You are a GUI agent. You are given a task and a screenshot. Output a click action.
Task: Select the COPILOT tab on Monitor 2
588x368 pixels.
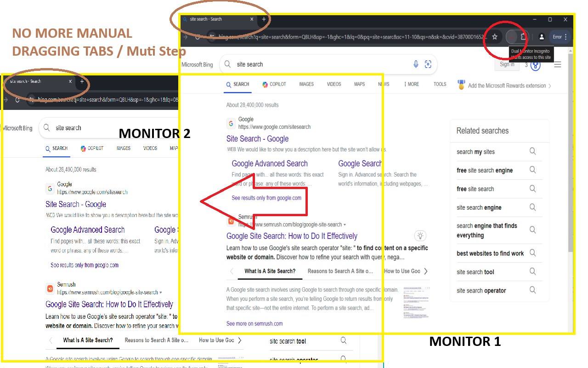tap(92, 149)
